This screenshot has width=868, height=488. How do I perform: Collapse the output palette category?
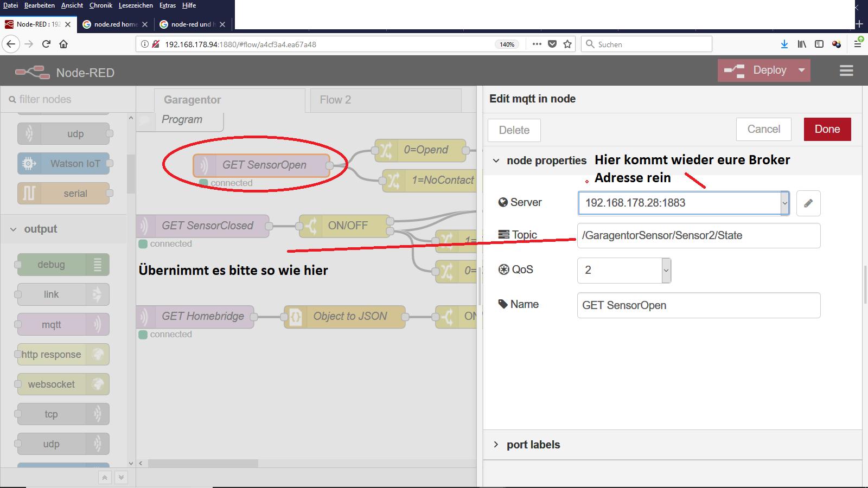14,229
